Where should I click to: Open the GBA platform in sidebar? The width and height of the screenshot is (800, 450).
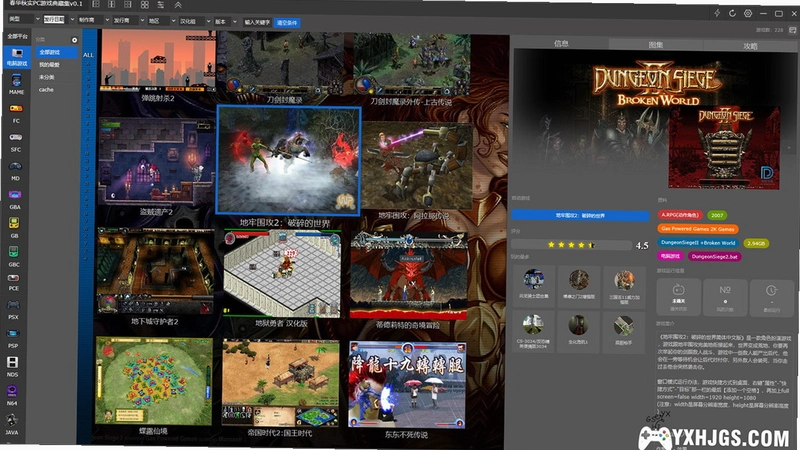pyautogui.click(x=15, y=199)
